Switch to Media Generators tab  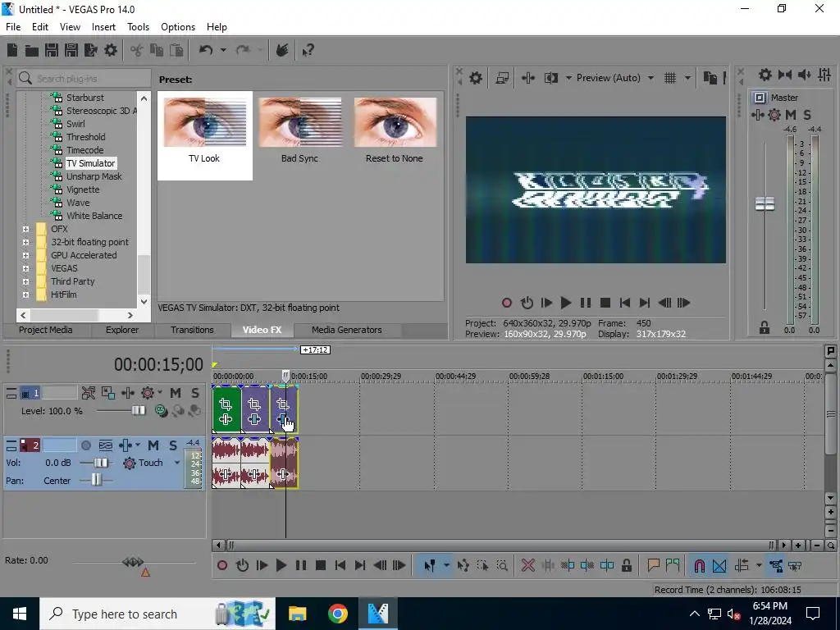click(347, 330)
